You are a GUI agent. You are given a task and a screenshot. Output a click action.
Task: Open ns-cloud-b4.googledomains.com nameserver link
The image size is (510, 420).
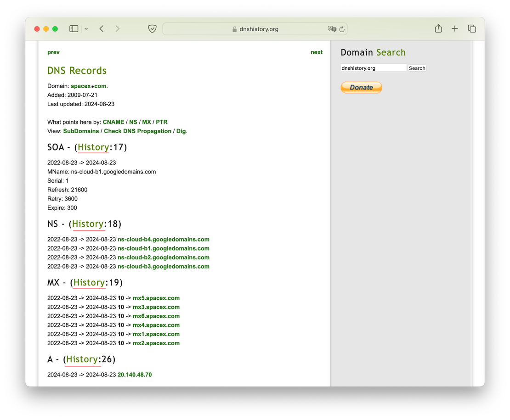click(163, 239)
